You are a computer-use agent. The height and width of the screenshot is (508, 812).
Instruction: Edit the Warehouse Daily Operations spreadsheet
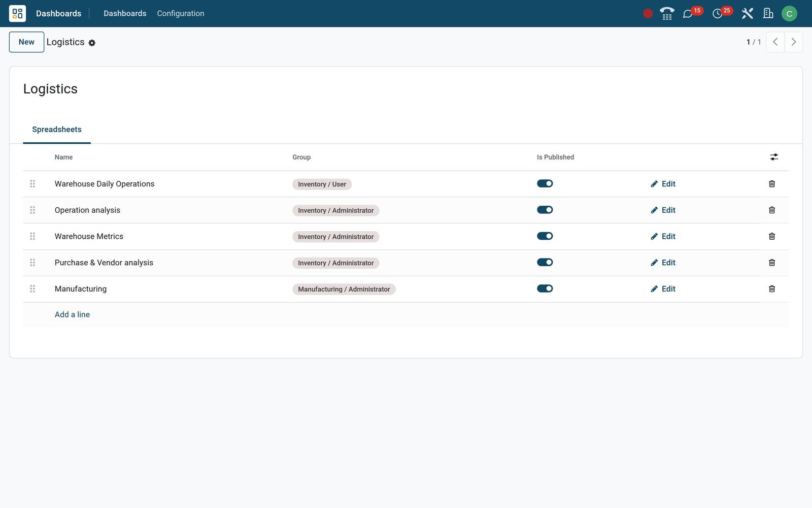[663, 184]
